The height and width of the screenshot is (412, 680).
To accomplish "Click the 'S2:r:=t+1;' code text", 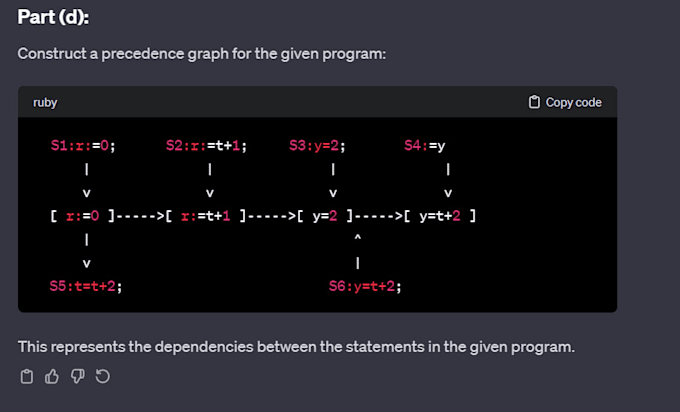I will coord(206,145).
